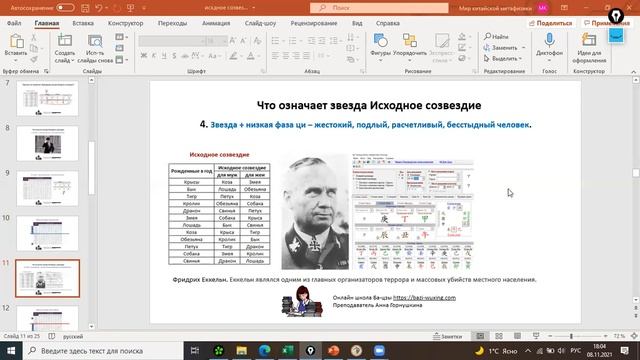Open Идеи для оформления
This screenshot has width=640, height=360.
(589, 48)
